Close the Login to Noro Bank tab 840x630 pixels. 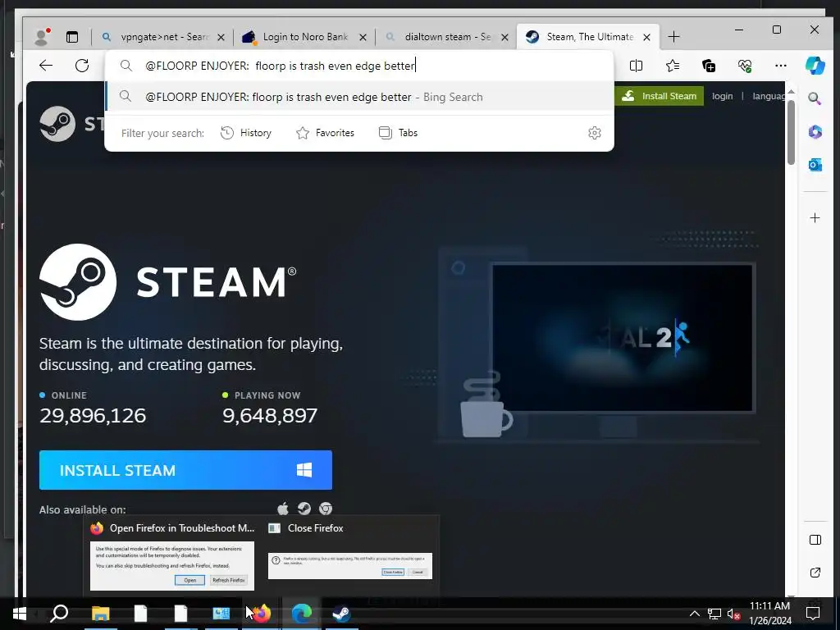click(363, 38)
